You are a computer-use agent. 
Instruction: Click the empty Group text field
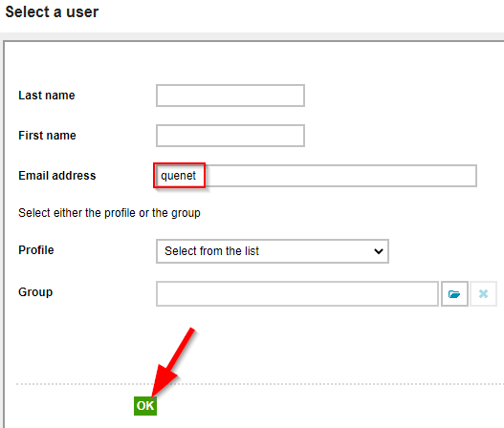point(297,294)
